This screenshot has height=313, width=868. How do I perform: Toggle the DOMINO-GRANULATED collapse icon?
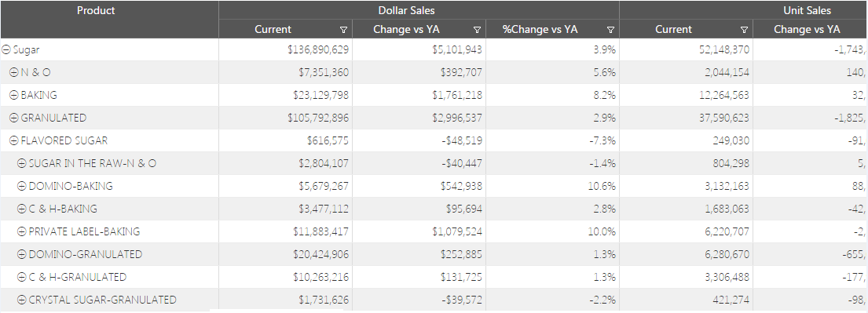[x=21, y=254]
